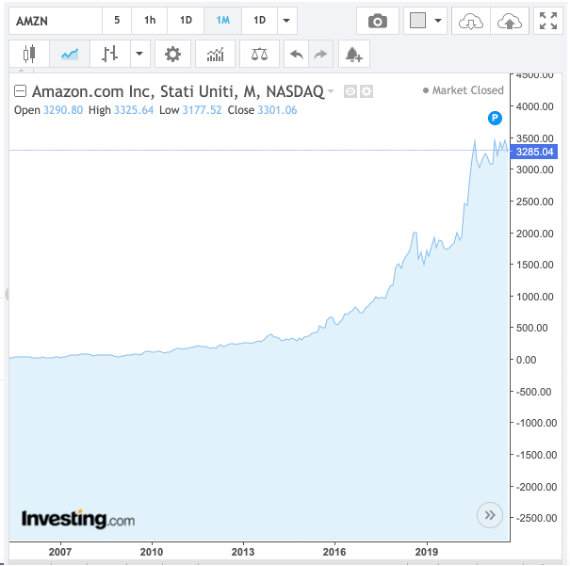
Task: Expand the timeframe dropdown arrow
Action: point(287,21)
